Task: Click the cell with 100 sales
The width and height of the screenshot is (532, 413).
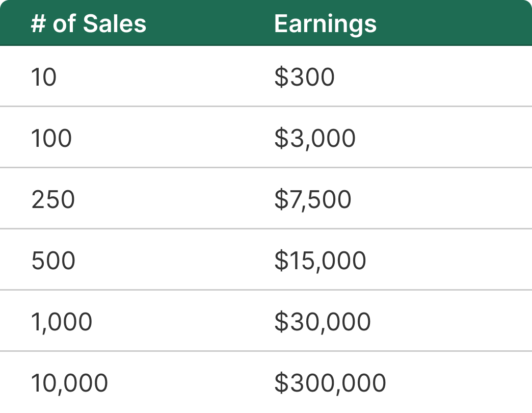Action: 51,138
